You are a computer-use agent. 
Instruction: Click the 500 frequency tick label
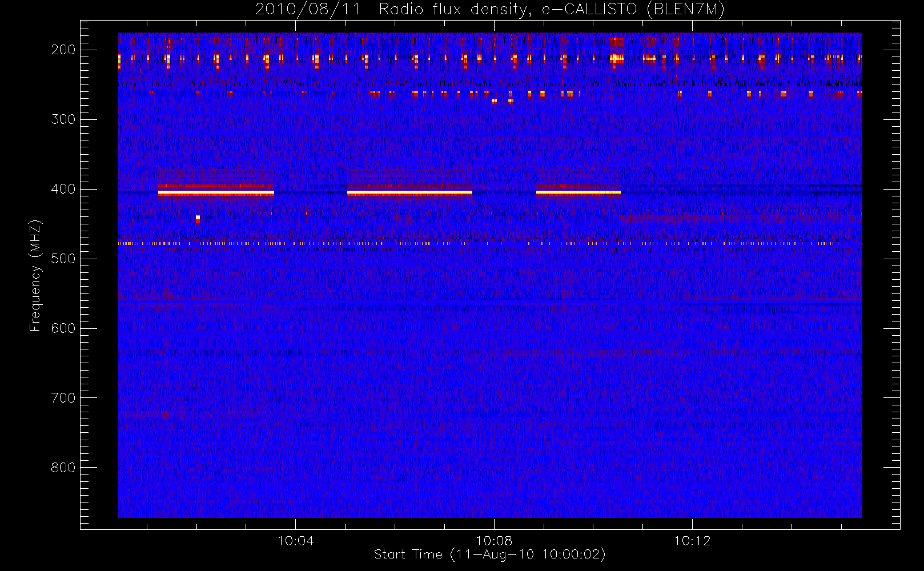(63, 259)
